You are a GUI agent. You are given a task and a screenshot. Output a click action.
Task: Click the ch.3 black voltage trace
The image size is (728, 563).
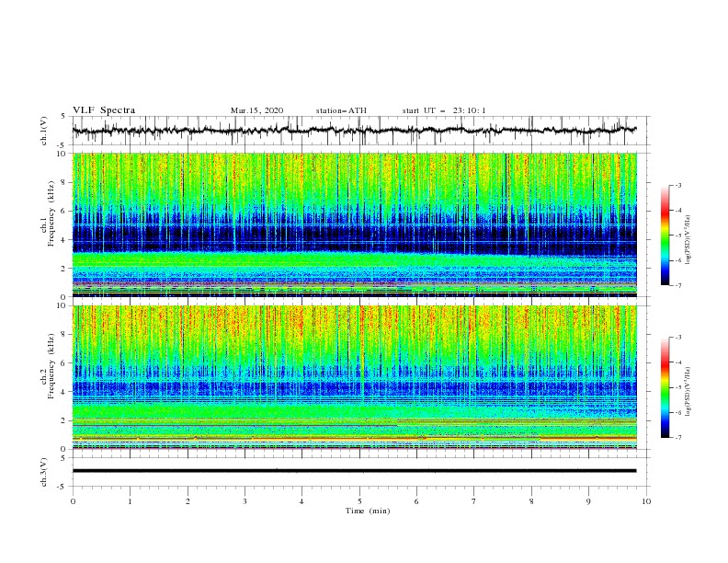tap(354, 471)
